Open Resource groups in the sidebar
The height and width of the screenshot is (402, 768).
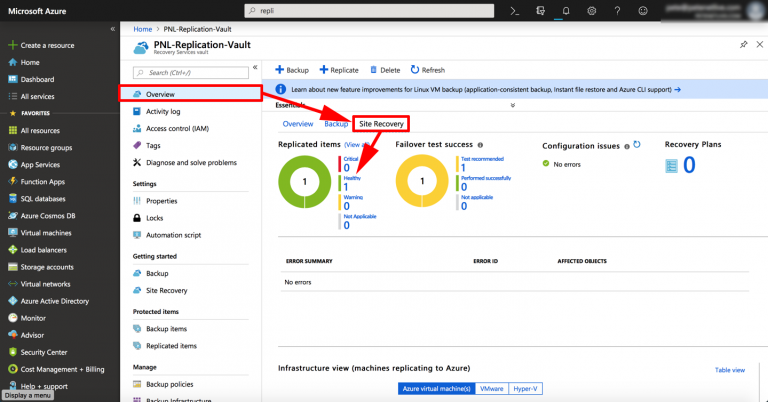point(47,148)
